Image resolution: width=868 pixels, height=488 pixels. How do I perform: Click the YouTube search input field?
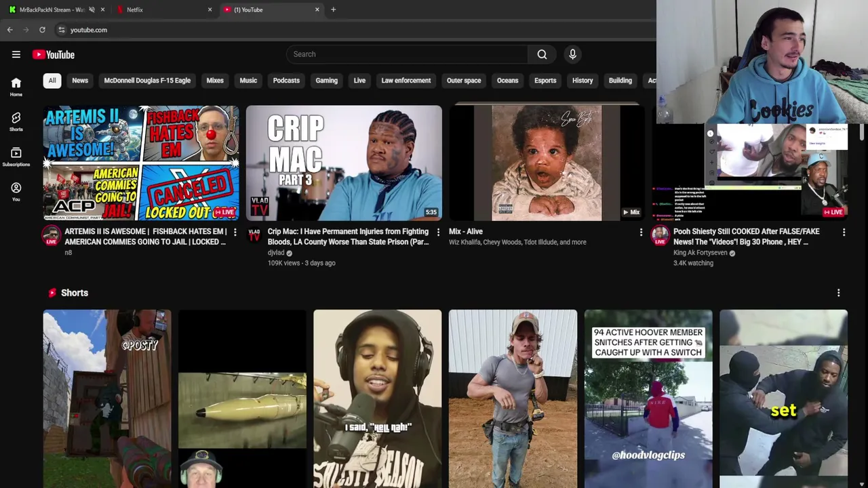[407, 54]
